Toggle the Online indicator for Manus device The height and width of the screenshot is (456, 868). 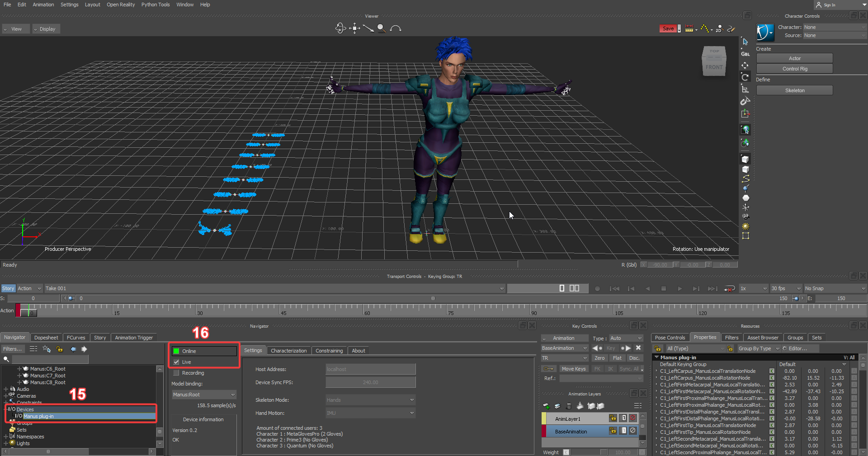[x=176, y=351]
